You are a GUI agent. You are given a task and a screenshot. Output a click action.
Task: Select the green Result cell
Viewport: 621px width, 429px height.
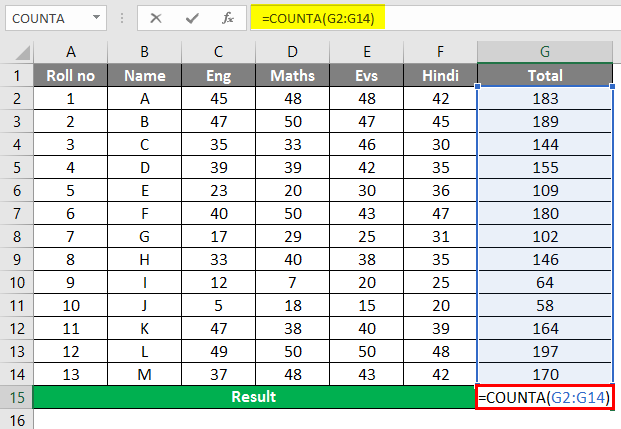pos(254,397)
